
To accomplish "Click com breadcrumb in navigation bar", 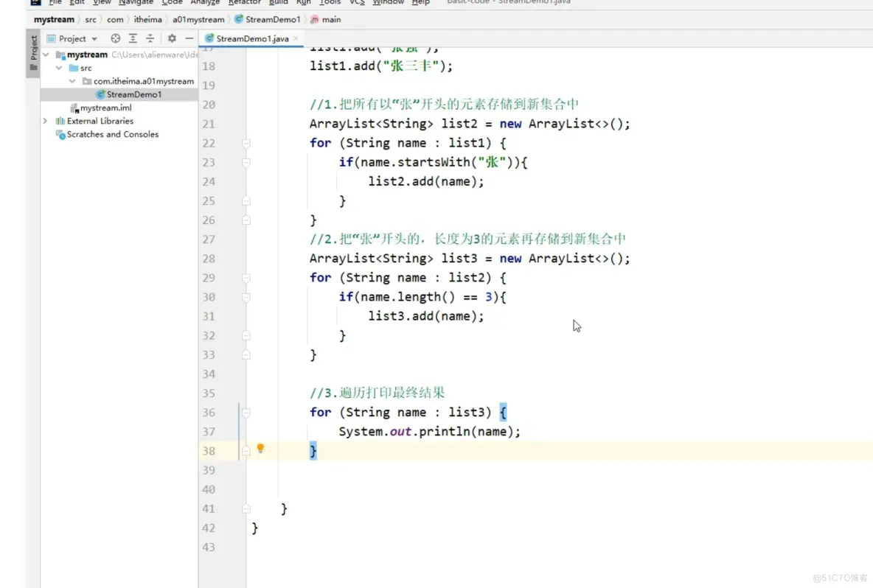I will tap(115, 19).
